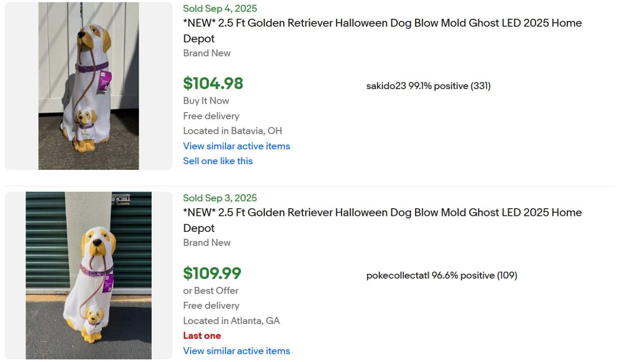Open seller sakido23's profile
Screen dimensions: 644x362
click(385, 86)
